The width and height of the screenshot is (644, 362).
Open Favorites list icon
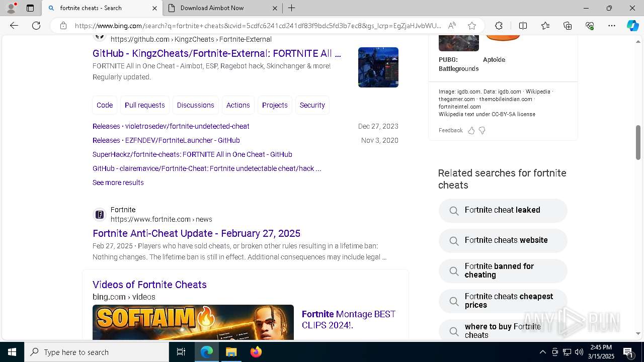[x=545, y=26]
